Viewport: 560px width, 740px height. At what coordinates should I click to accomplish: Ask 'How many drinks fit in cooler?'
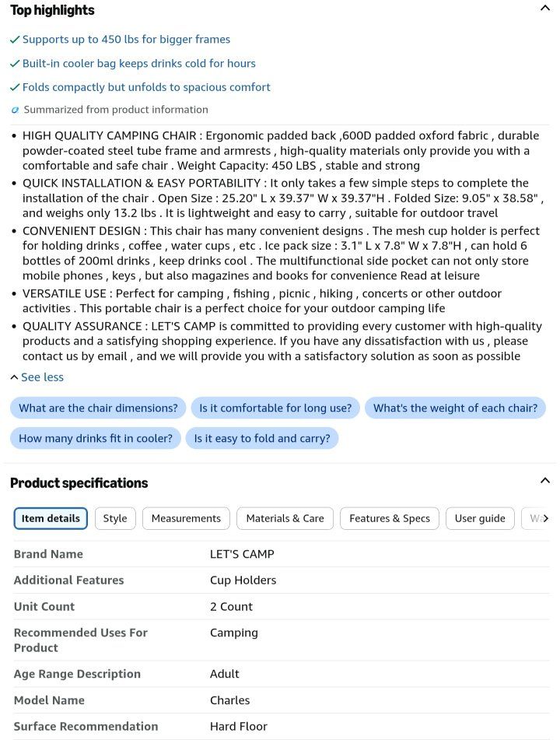96,438
